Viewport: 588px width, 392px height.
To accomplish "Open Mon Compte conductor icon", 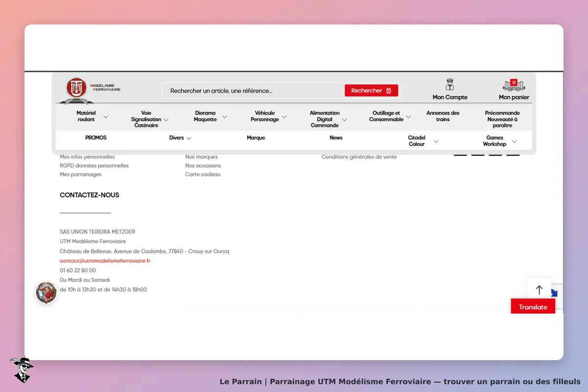I will (450, 85).
